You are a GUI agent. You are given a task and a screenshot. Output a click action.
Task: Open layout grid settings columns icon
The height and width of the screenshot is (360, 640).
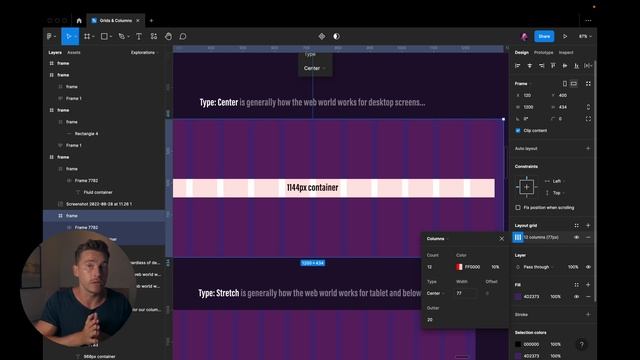[518, 237]
